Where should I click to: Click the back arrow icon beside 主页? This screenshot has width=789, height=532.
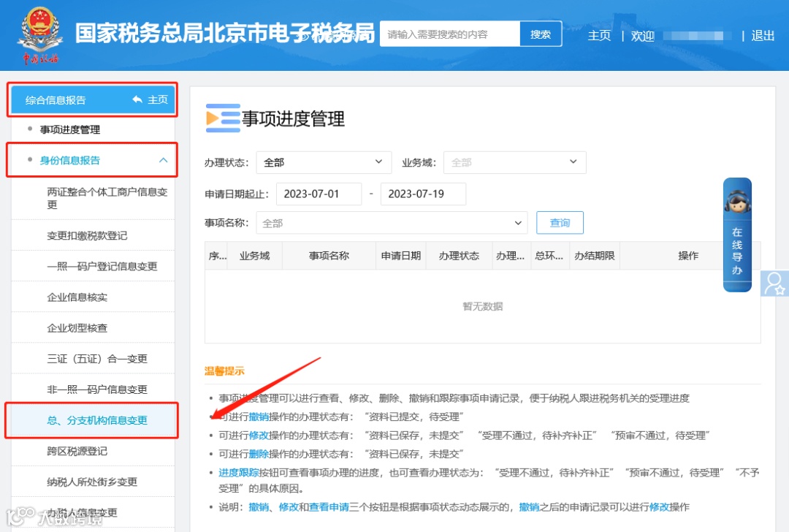click(x=137, y=99)
